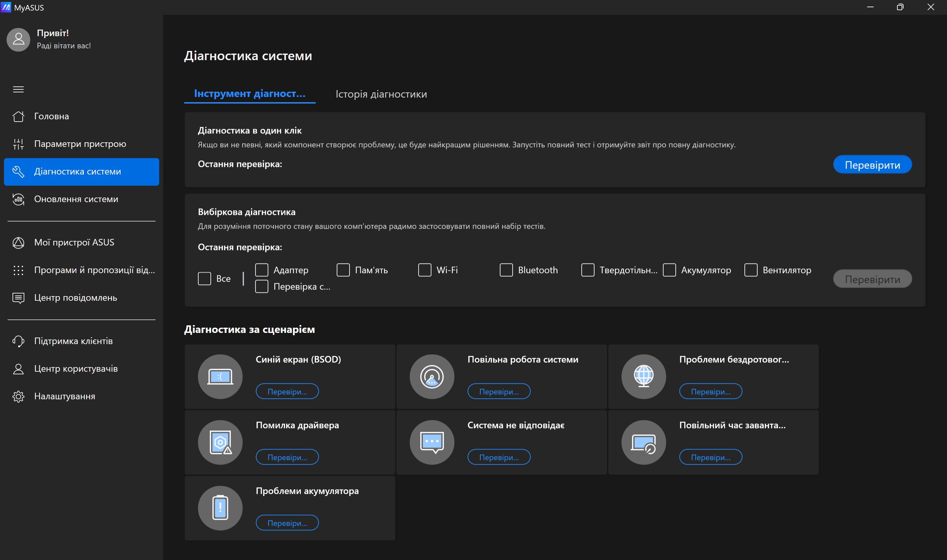
Task: Check the Wi-Fi checkbox
Action: (x=425, y=270)
